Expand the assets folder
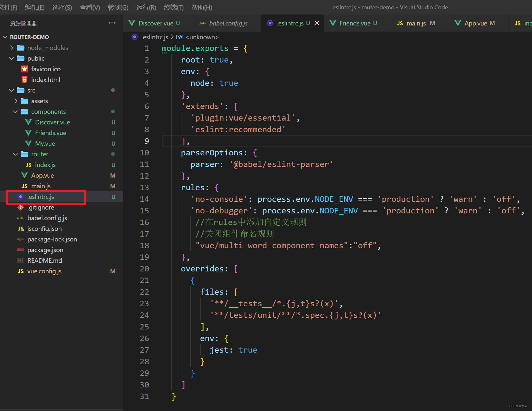The width and height of the screenshot is (532, 411). (x=16, y=101)
